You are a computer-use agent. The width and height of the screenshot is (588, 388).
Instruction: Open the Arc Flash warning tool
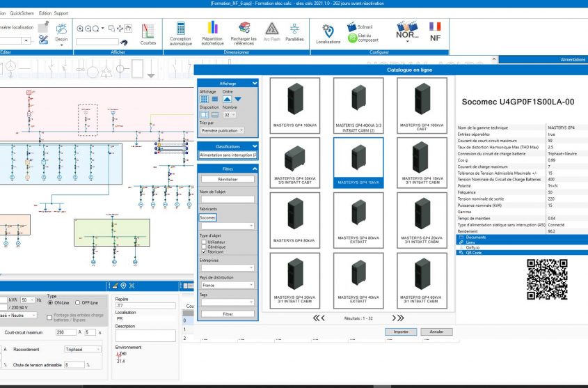pos(272,31)
